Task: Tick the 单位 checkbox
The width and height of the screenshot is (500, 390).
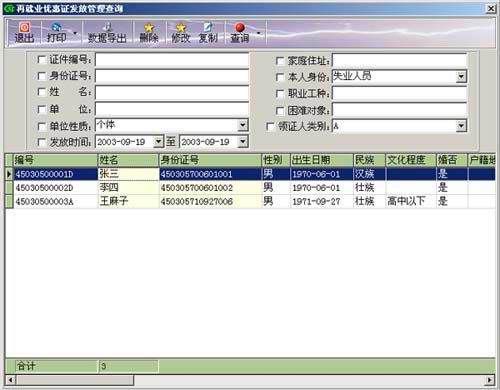Action: pos(42,109)
